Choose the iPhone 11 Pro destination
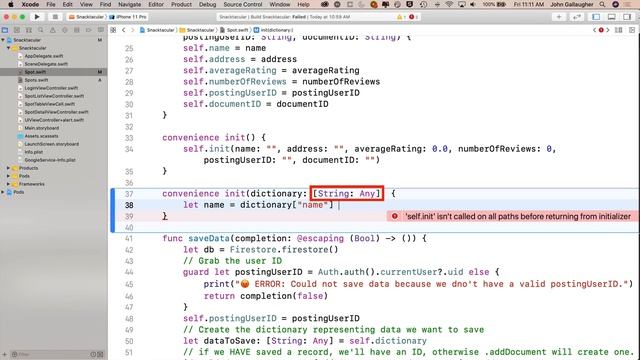Viewport: 640px width, 360px height. (128, 17)
